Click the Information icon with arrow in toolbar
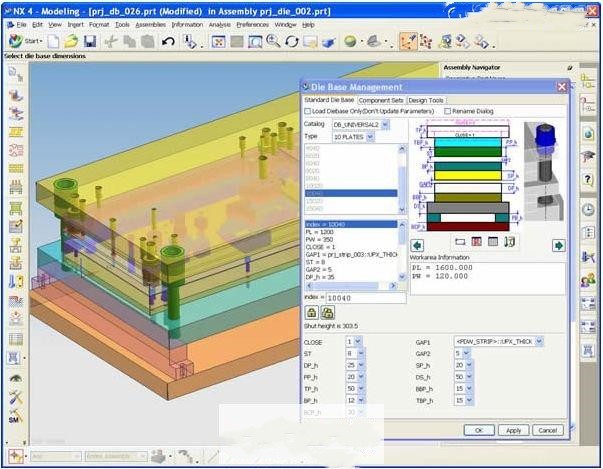The image size is (603, 469). pyautogui.click(x=190, y=41)
